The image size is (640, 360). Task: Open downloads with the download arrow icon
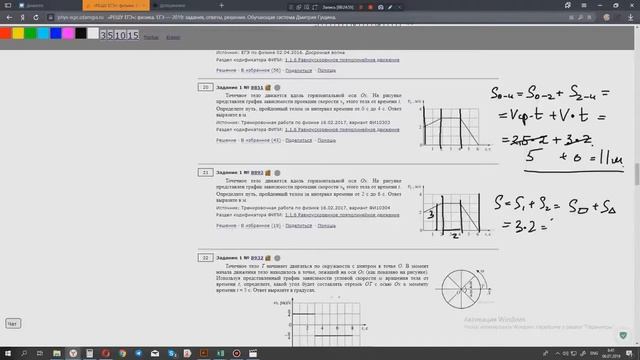(x=631, y=18)
